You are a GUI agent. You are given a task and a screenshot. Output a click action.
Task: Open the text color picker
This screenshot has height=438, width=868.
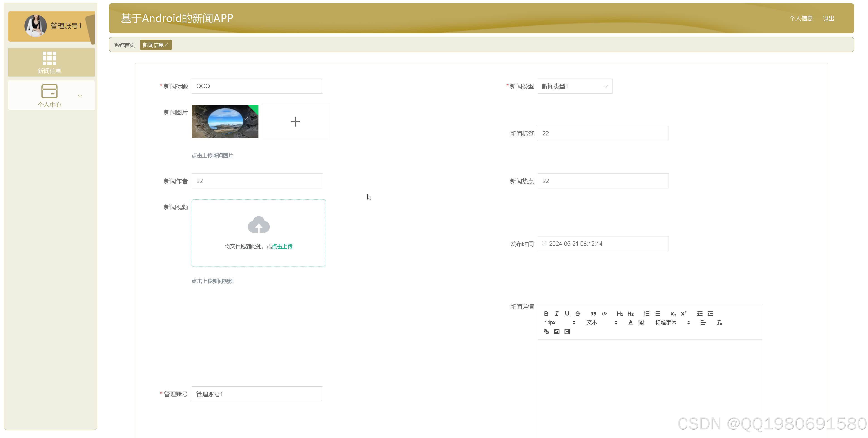(x=630, y=323)
